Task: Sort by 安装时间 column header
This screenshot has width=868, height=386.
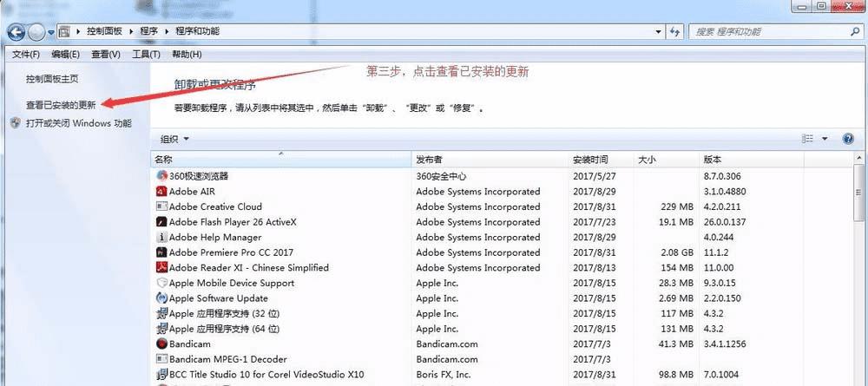Action: (602, 160)
